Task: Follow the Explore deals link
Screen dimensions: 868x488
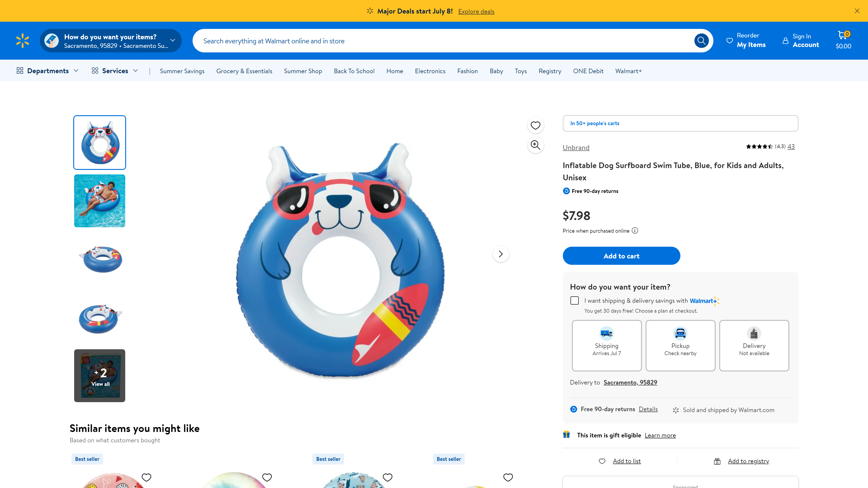Action: coord(476,12)
